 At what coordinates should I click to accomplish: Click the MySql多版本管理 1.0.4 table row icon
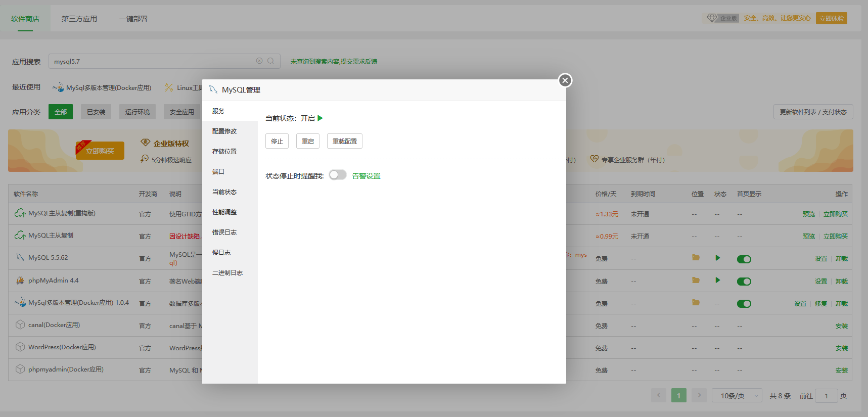[x=20, y=302]
